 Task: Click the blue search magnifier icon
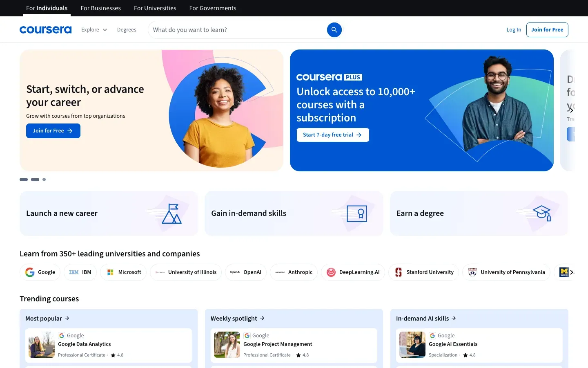click(334, 29)
